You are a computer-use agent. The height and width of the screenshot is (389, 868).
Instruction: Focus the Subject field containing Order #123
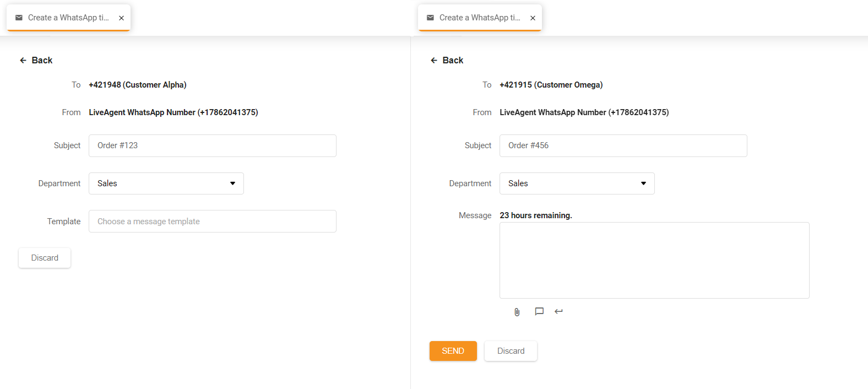click(x=212, y=145)
